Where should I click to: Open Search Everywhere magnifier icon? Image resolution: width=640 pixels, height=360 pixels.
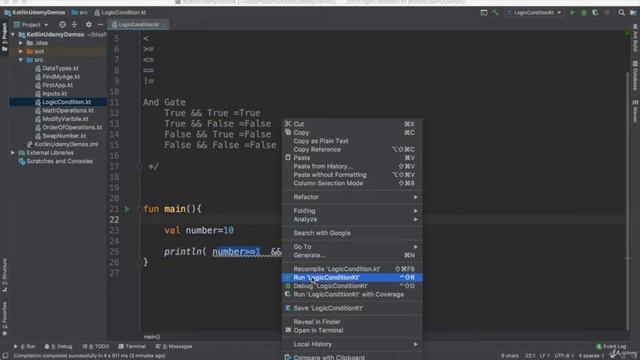coord(621,13)
